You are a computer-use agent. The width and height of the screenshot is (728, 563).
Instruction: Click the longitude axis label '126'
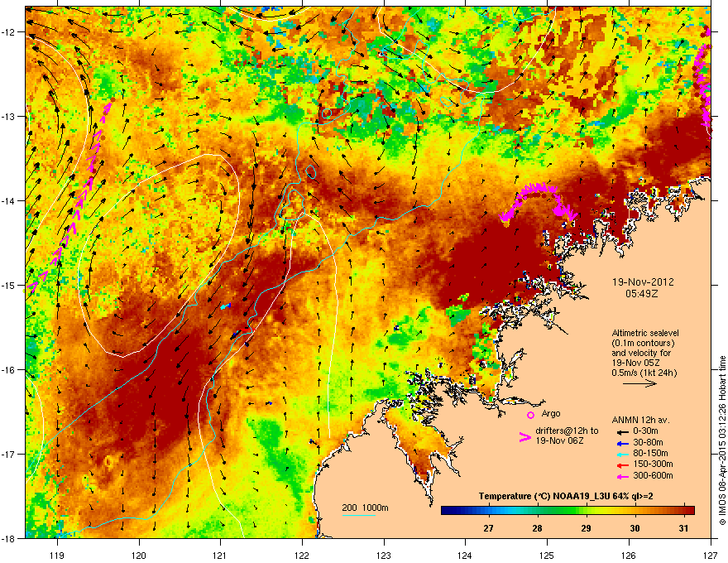click(x=629, y=555)
